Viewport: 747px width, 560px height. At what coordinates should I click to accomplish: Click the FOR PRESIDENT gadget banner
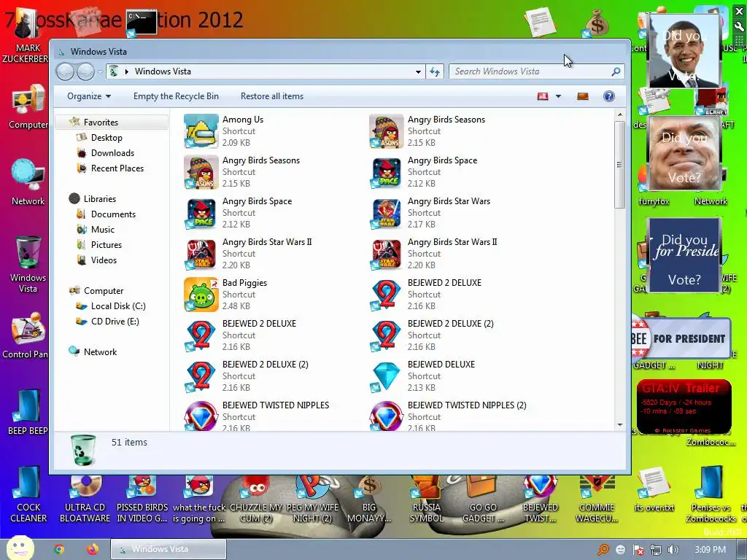(681, 338)
